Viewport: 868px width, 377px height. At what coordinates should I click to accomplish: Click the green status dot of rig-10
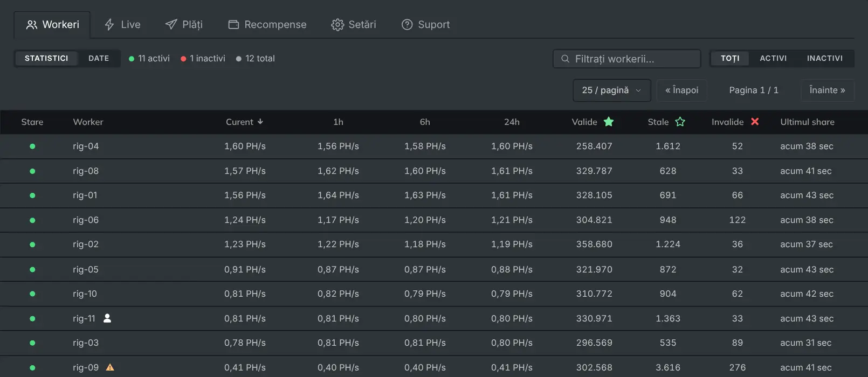click(32, 294)
